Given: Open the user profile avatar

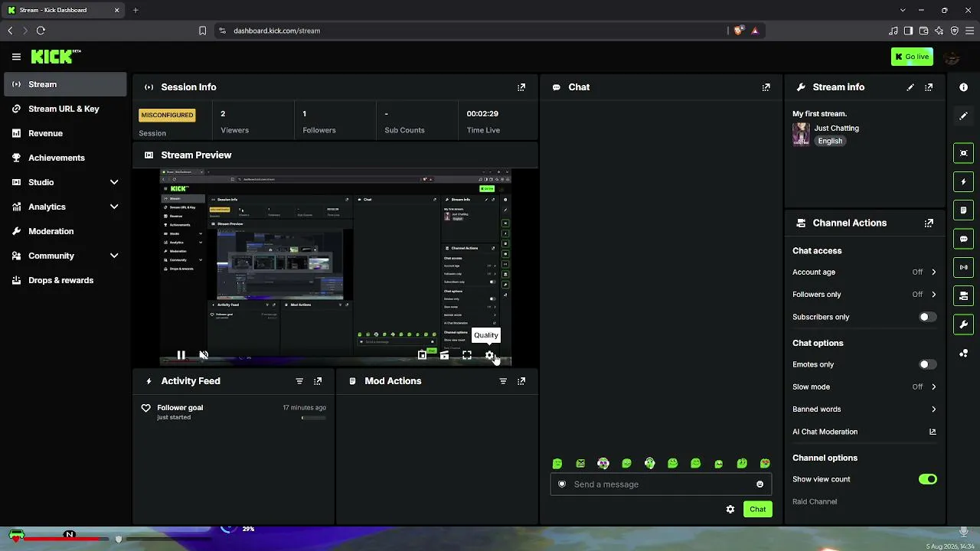Looking at the screenshot, I should click(952, 57).
